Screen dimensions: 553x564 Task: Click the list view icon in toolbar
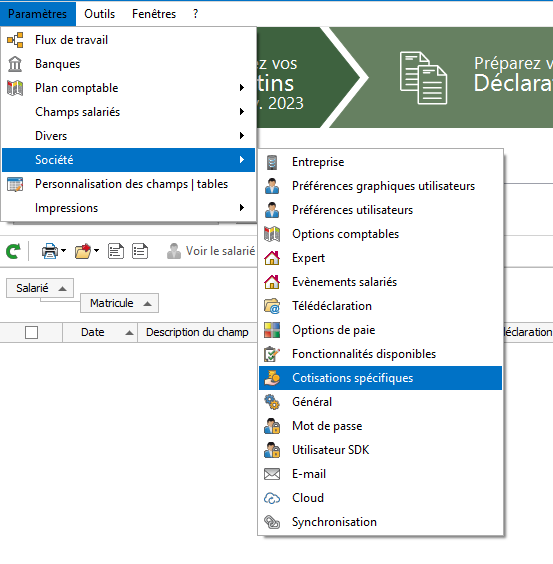coord(140,251)
